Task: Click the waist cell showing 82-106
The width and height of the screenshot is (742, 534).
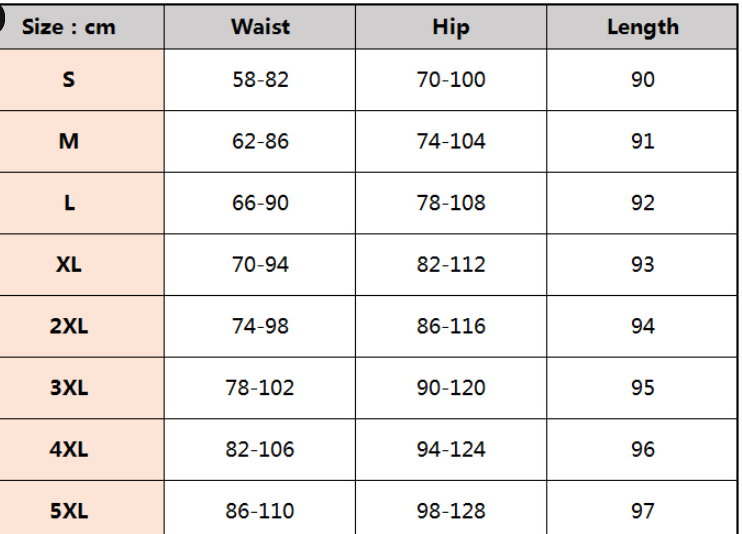Action: click(x=260, y=450)
